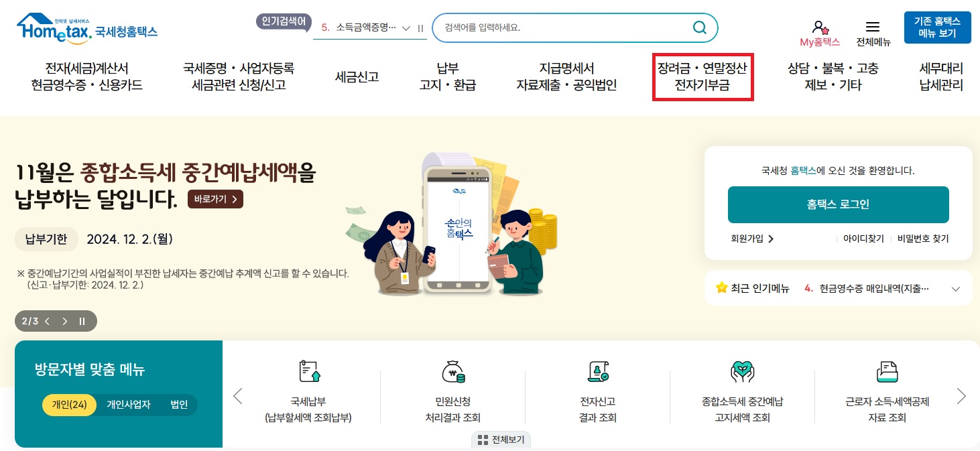This screenshot has width=980, height=451.
Task: Open 전체메뉴 hamburger icon
Action: pos(873,27)
